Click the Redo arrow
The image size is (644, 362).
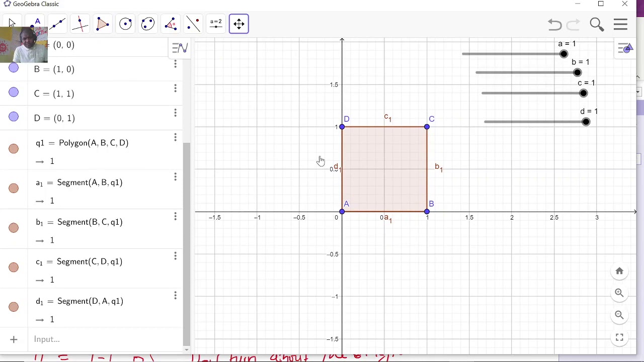[x=573, y=24]
